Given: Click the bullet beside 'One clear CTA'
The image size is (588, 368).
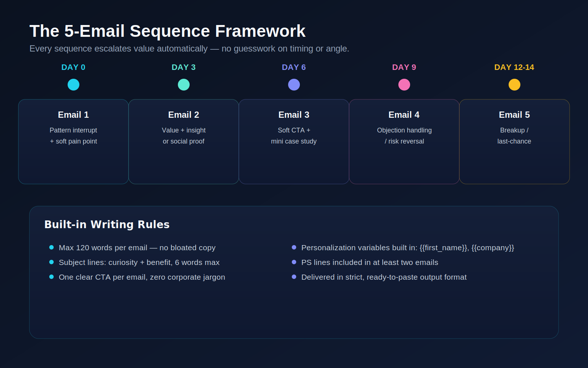Looking at the screenshot, I should [x=51, y=277].
